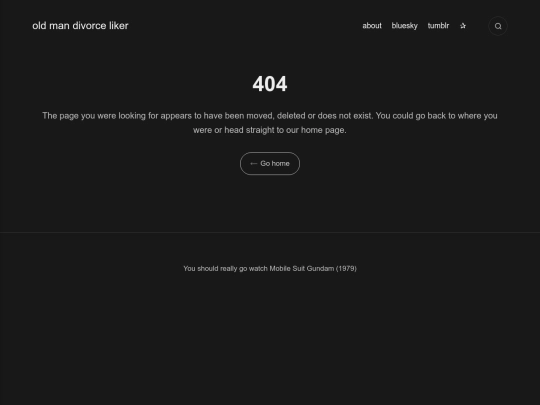Click the 'page you were looking for' message
The height and width of the screenshot is (405, 540).
(x=270, y=123)
